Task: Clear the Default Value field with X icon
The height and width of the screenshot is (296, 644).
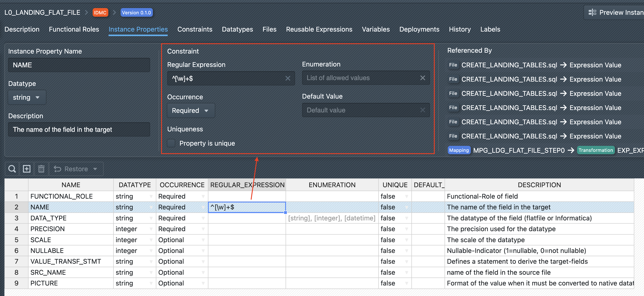Action: [422, 110]
